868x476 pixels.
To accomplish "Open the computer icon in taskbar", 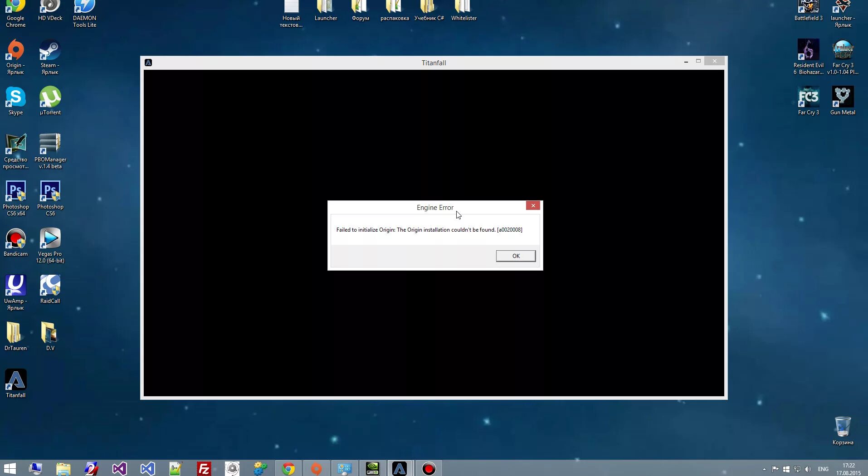I will [35, 468].
